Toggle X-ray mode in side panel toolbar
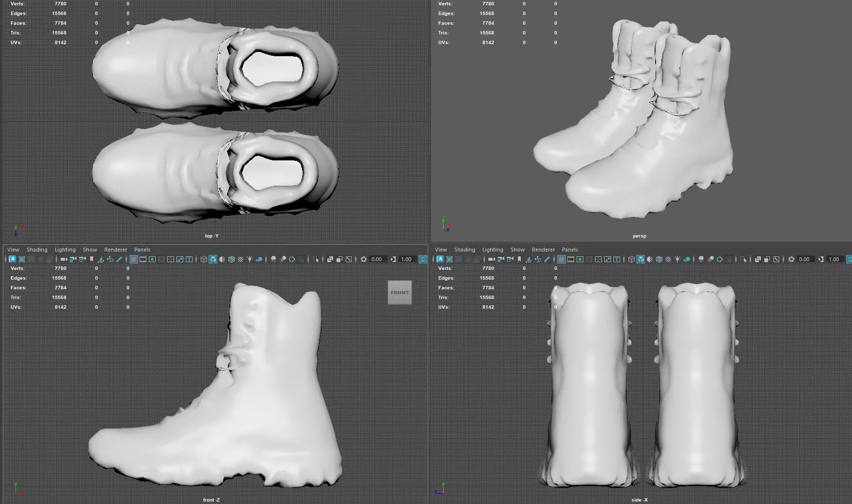The image size is (852, 504). (x=757, y=259)
